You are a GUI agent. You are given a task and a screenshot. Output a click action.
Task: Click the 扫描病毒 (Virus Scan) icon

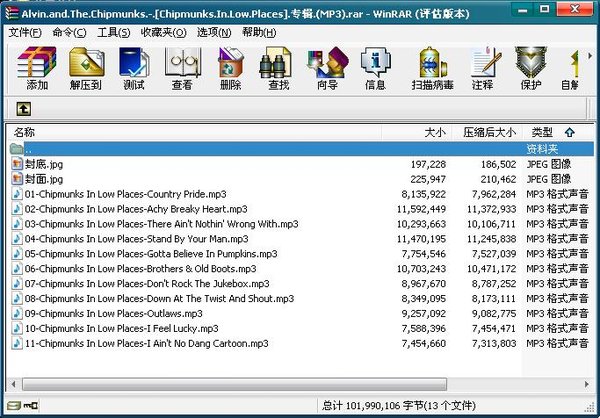coord(432,62)
